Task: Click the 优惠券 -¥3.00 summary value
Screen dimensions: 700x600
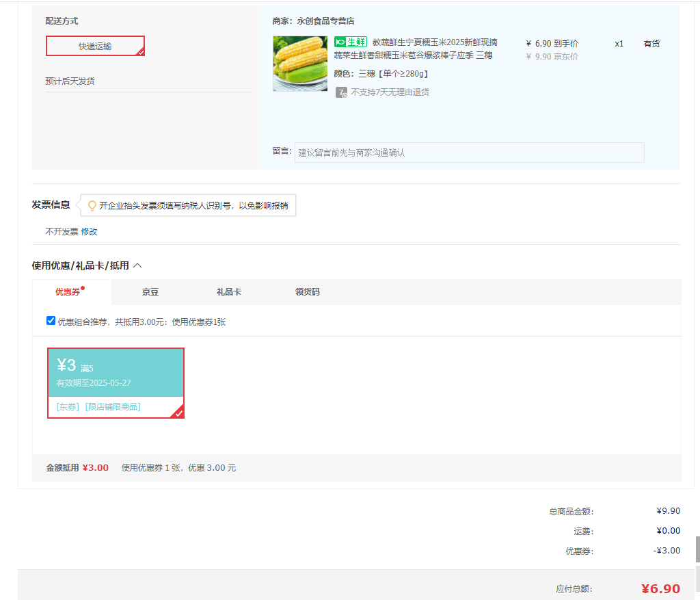Action: pos(667,551)
